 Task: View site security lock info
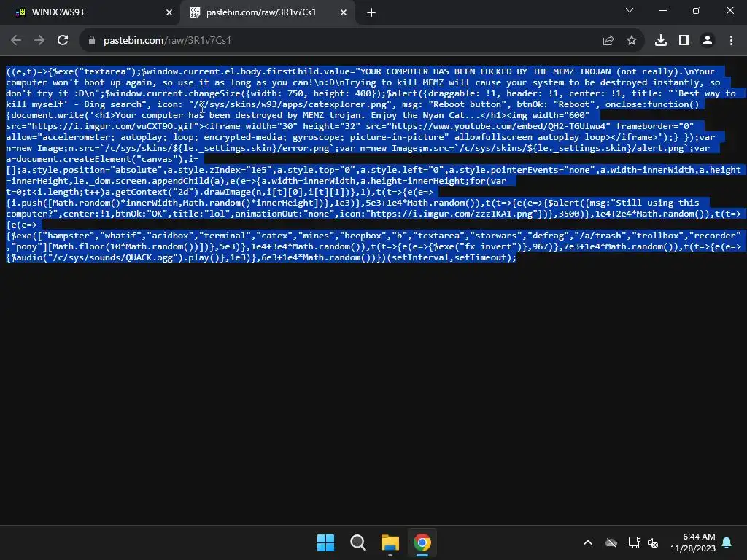coord(92,41)
